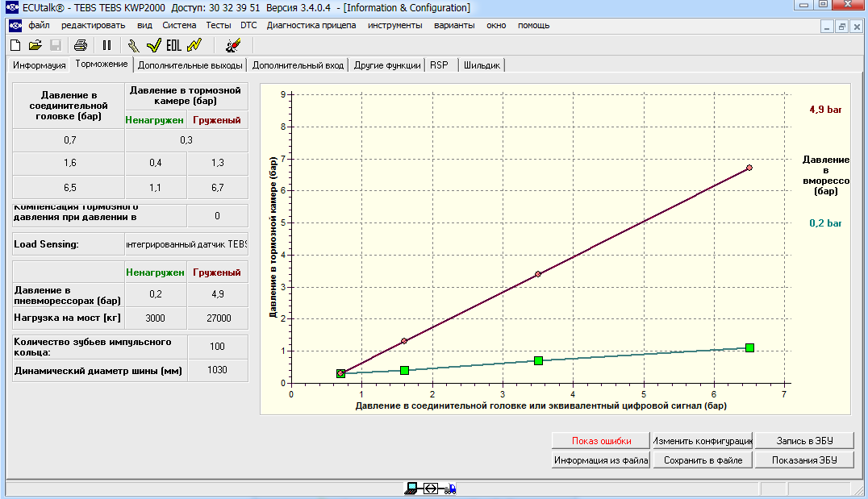Screen dimensions: 868x499
Task: Click the New file icon
Action: (15, 45)
